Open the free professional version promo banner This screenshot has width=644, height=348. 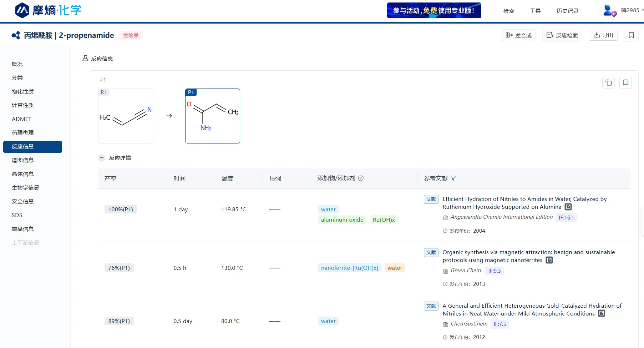(434, 10)
